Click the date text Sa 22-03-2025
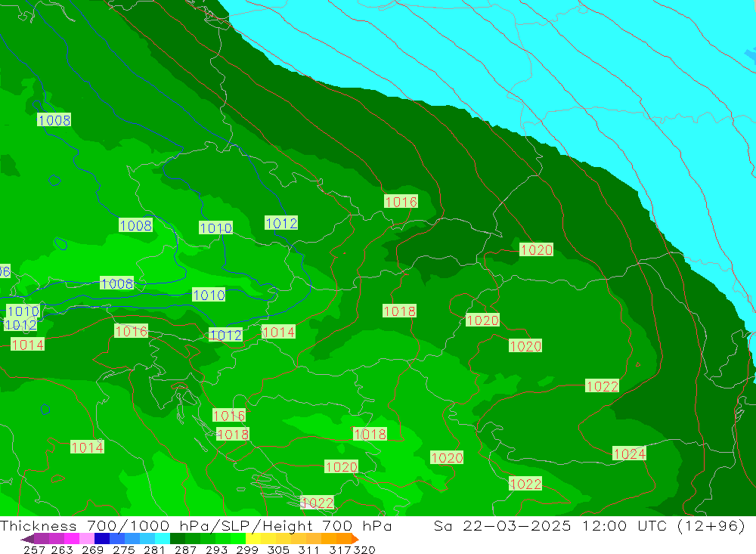Viewport: 756px width, 554px height. tap(502, 525)
